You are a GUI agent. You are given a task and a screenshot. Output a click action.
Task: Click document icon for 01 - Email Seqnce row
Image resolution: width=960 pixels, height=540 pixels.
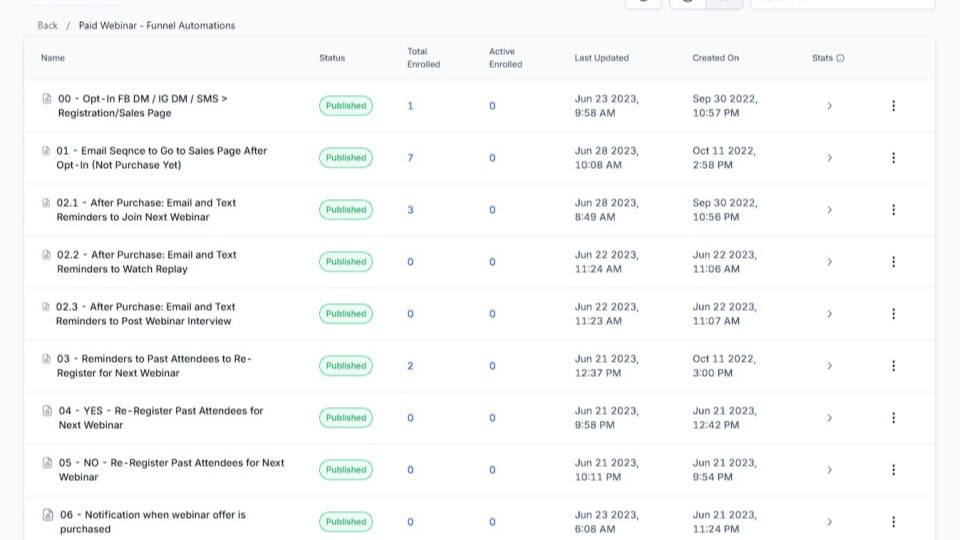(46, 151)
